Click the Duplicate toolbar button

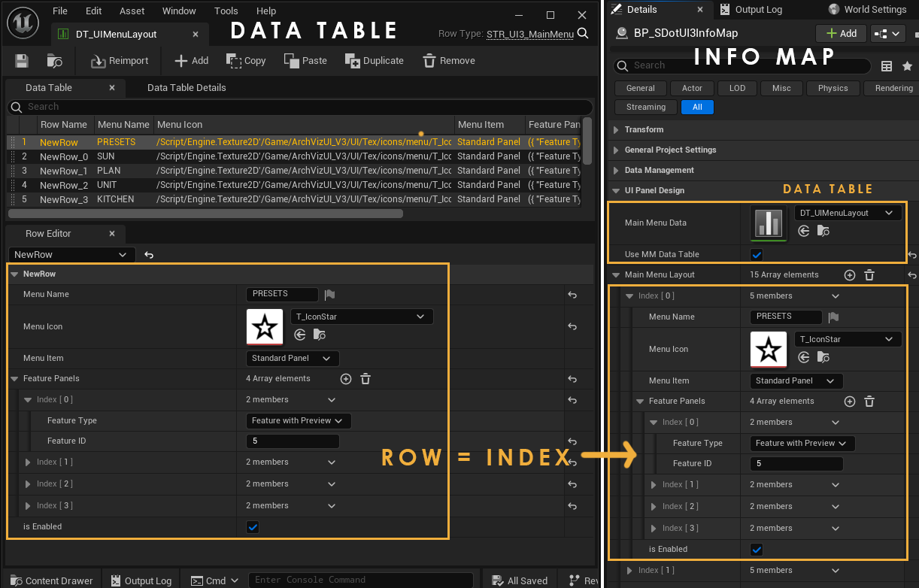[374, 61]
